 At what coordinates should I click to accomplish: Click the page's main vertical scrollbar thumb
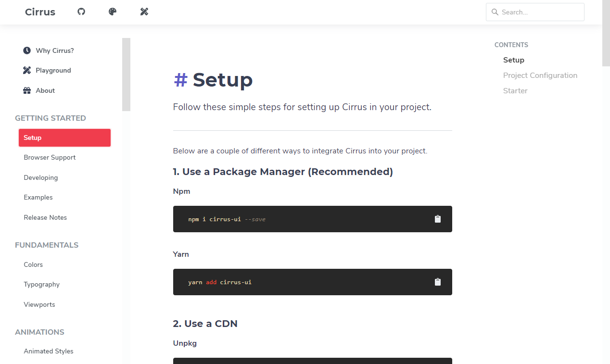pos(606,33)
